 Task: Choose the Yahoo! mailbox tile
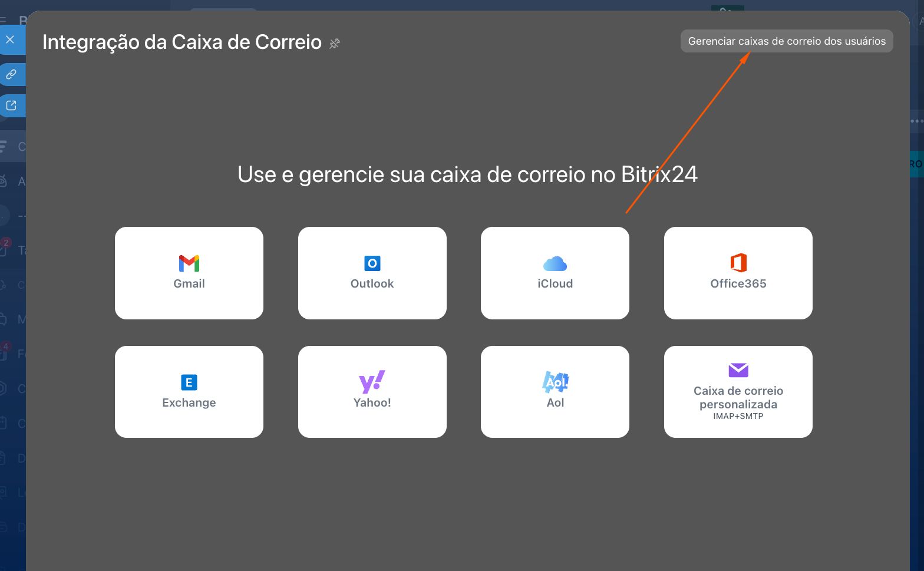click(x=372, y=392)
